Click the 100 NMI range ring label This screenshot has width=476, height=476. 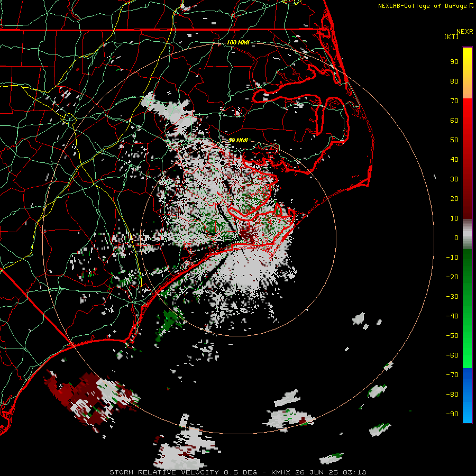[237, 42]
